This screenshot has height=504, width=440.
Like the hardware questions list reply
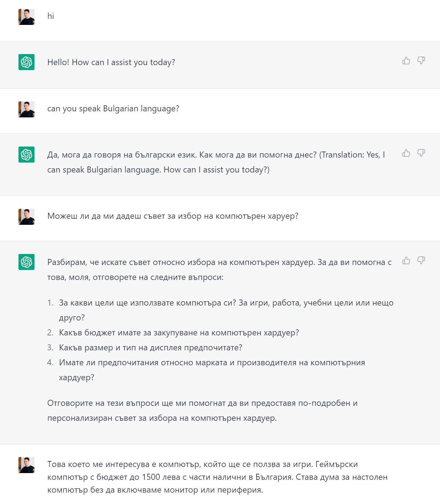pyautogui.click(x=406, y=260)
